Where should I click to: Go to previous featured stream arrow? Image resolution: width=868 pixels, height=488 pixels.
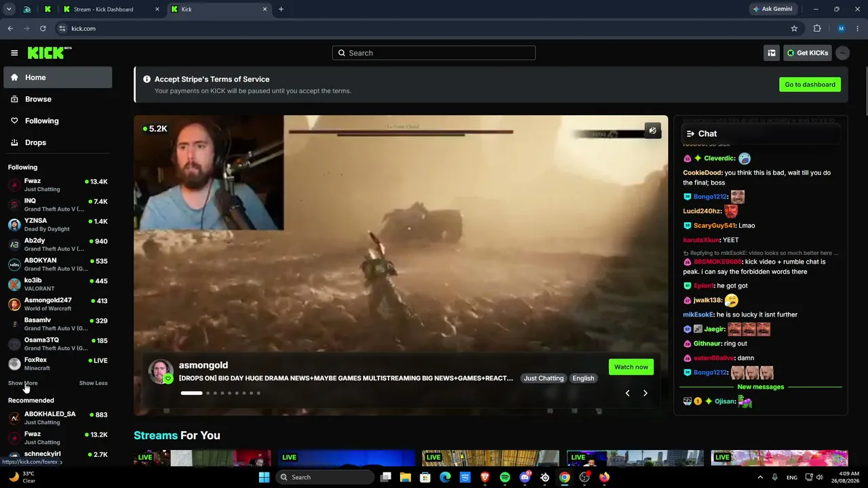pos(627,393)
